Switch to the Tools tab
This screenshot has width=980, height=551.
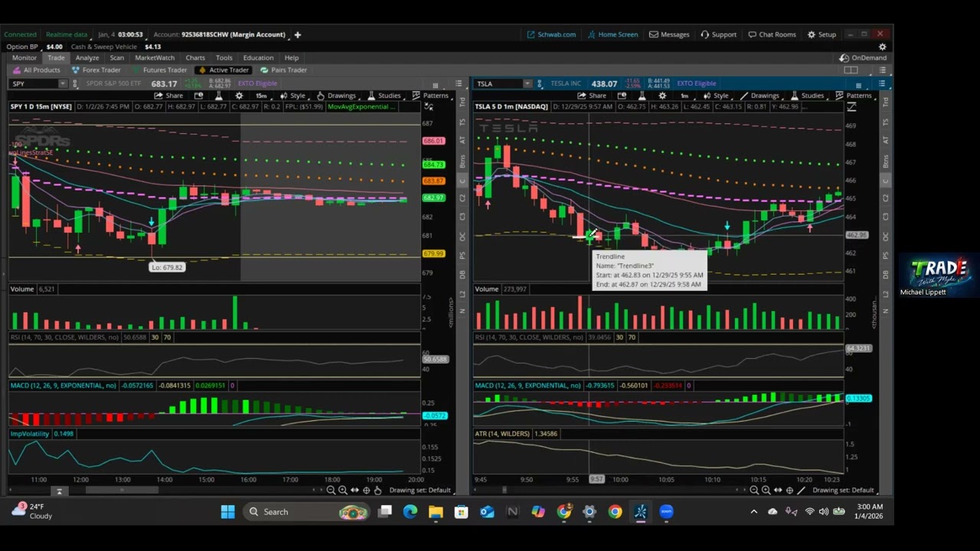(x=224, y=57)
